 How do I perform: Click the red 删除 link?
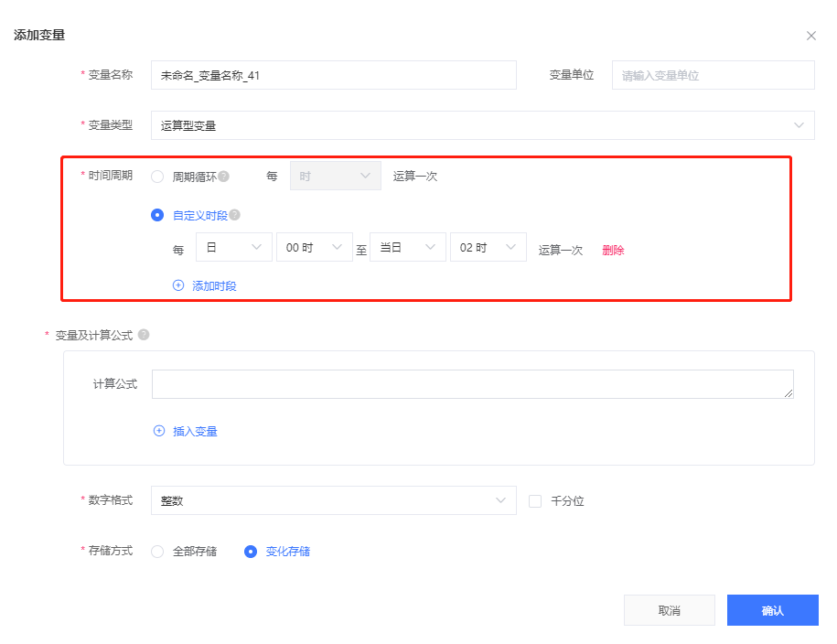(613, 250)
